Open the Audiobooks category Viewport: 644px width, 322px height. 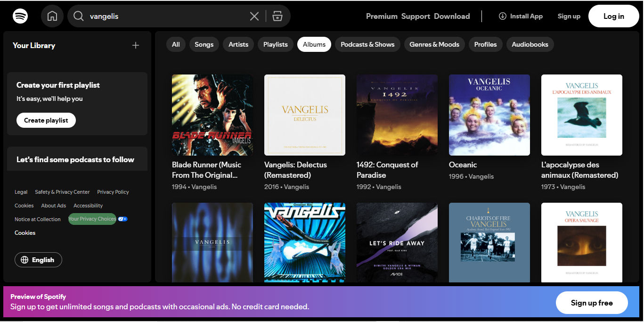point(530,44)
